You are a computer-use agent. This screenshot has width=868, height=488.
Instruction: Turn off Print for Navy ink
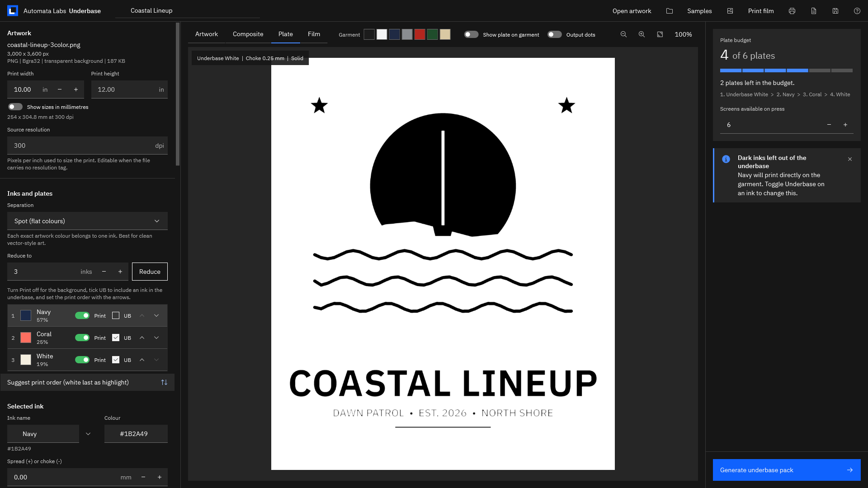pos(82,315)
